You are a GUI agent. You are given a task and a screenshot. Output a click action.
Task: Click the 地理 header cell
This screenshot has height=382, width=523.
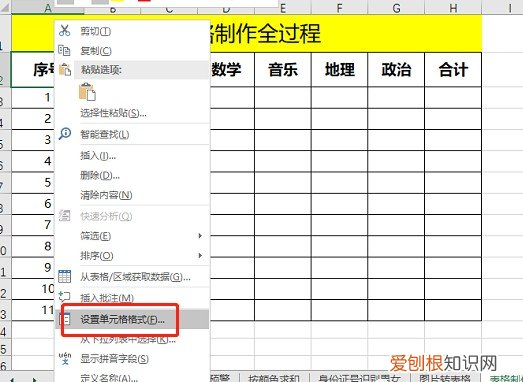340,69
